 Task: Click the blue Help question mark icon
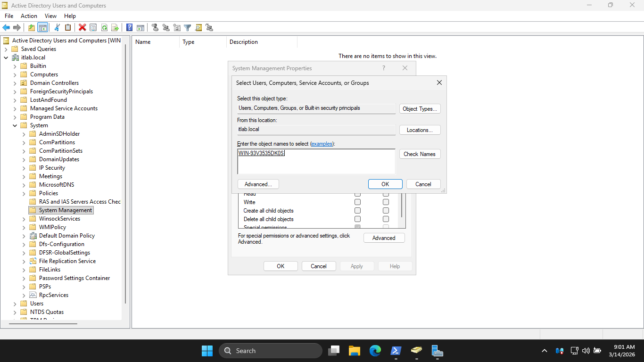(x=129, y=27)
